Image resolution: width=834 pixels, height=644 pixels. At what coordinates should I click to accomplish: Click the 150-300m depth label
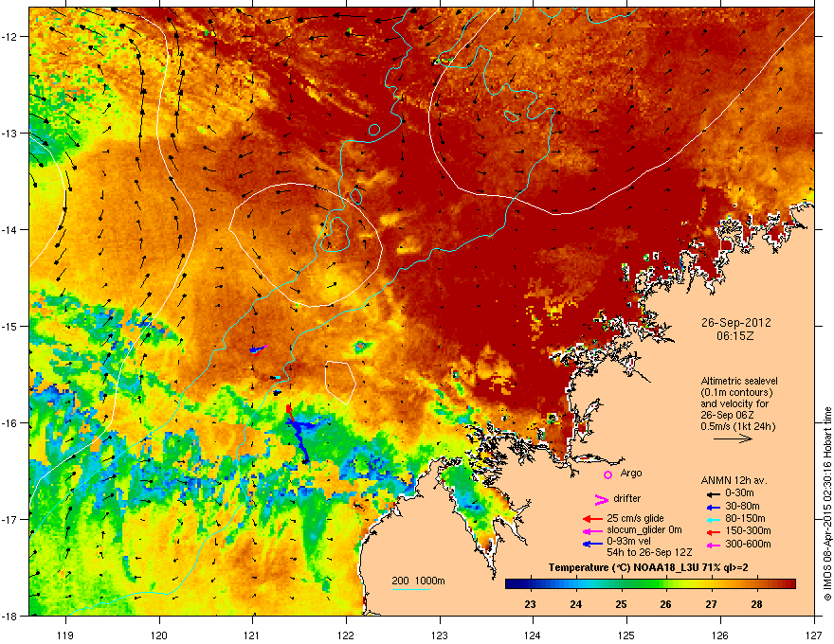[748, 530]
